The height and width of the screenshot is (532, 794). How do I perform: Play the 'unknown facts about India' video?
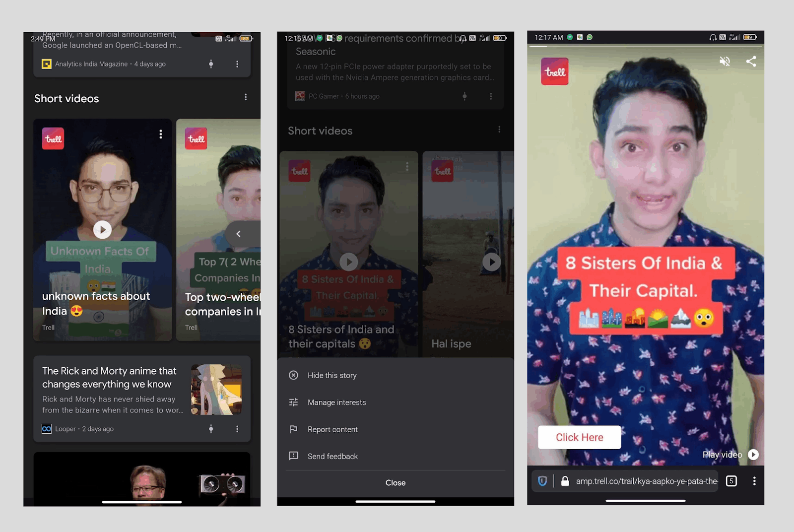(102, 230)
